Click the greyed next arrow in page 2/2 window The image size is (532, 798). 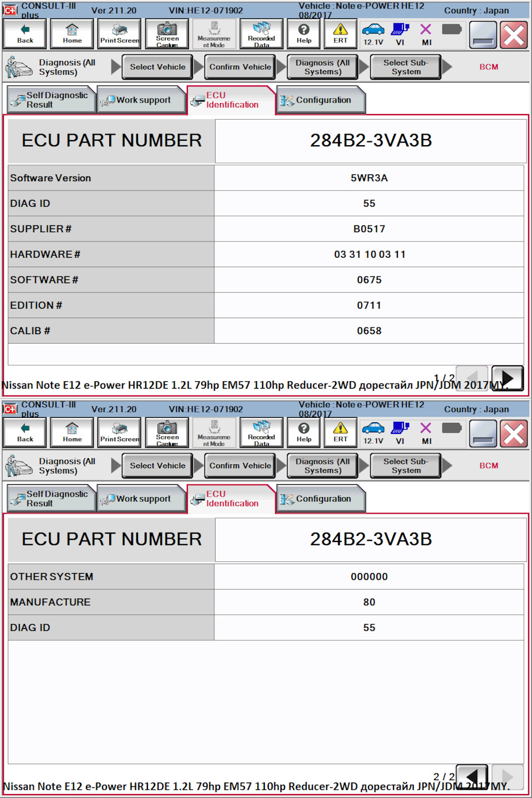[x=507, y=776]
